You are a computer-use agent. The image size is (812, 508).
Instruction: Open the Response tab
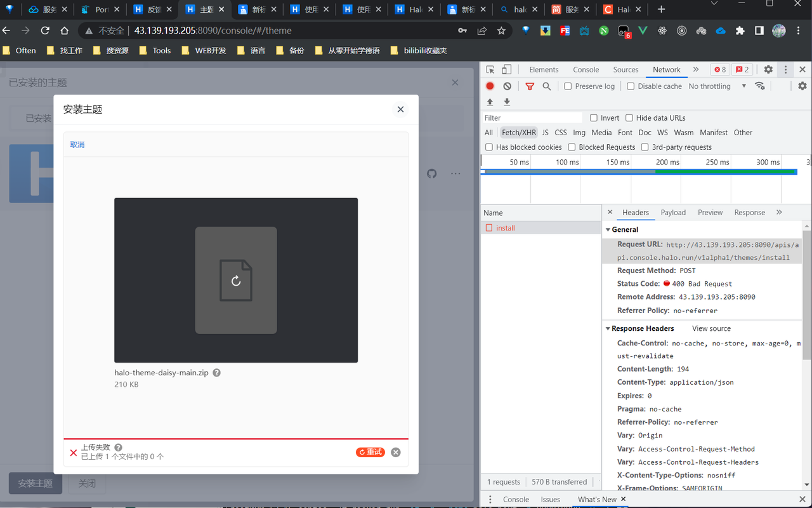click(x=749, y=212)
